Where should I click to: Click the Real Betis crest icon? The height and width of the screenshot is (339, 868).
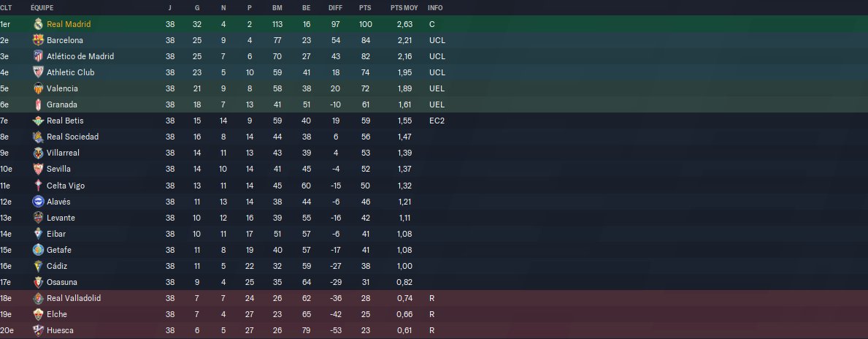pyautogui.click(x=38, y=121)
